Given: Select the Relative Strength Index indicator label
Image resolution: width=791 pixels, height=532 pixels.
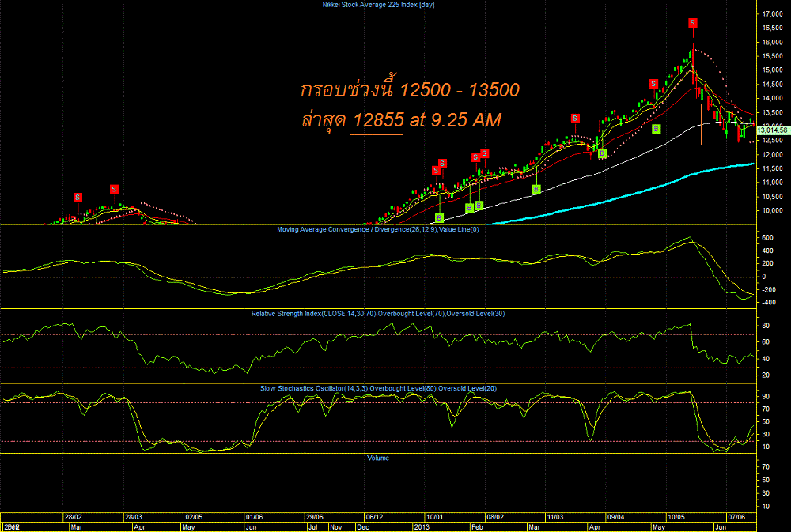Looking at the screenshot, I should (378, 314).
